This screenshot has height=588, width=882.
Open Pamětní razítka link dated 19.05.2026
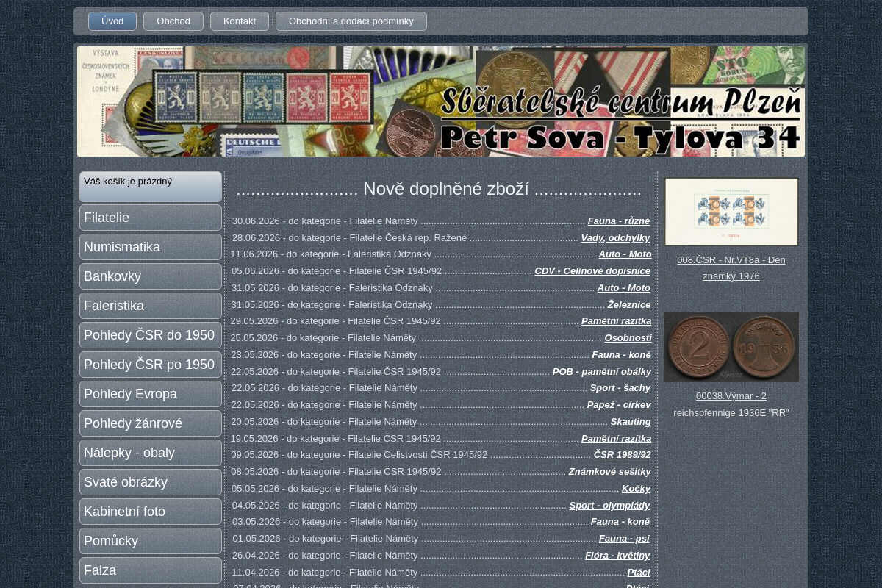(617, 439)
